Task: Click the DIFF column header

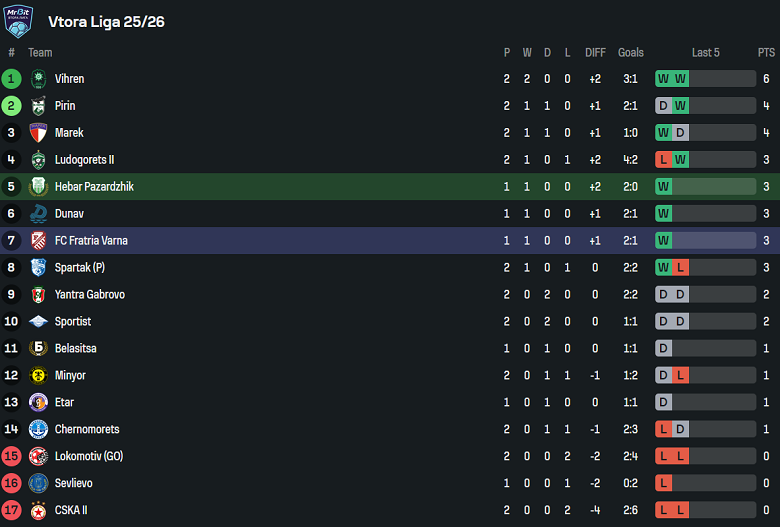Action: point(595,53)
